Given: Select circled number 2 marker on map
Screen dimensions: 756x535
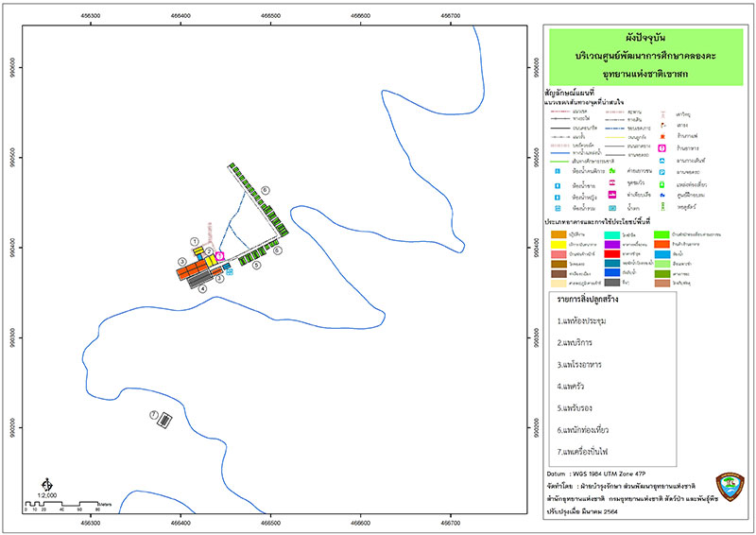Looking at the screenshot, I should point(209,251).
